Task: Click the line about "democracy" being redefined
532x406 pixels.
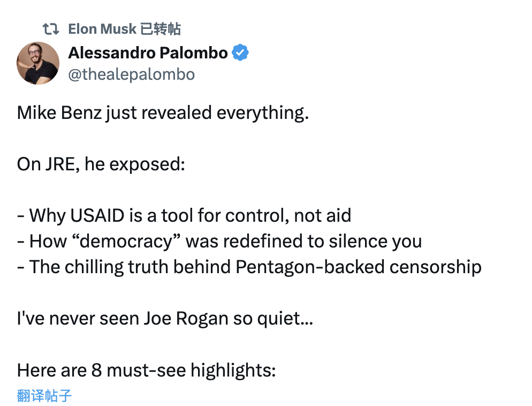Action: pyautogui.click(x=219, y=242)
